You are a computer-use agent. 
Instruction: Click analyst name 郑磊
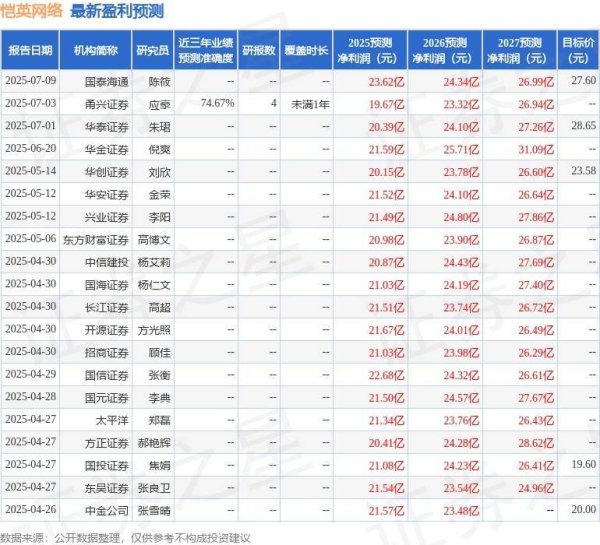(159, 420)
